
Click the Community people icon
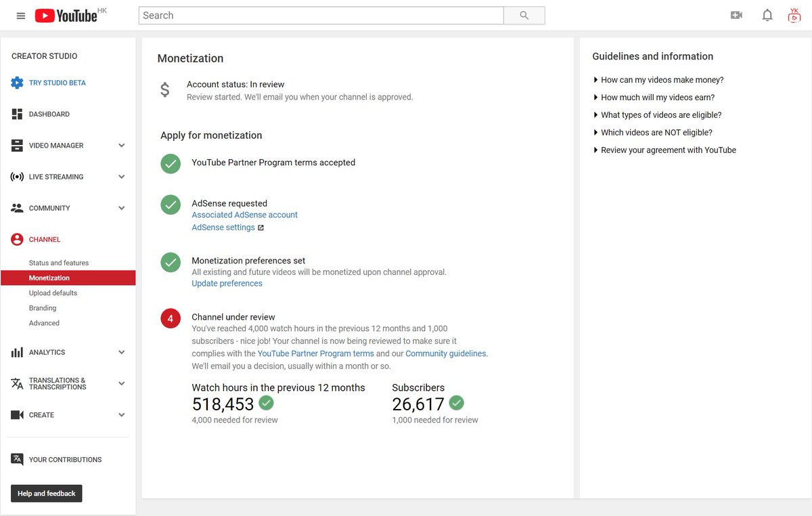17,208
